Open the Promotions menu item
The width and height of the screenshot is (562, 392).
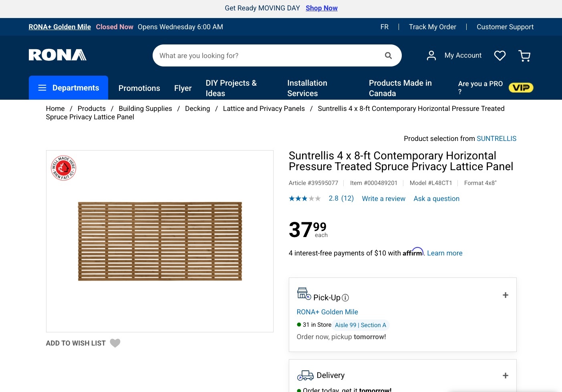(139, 88)
